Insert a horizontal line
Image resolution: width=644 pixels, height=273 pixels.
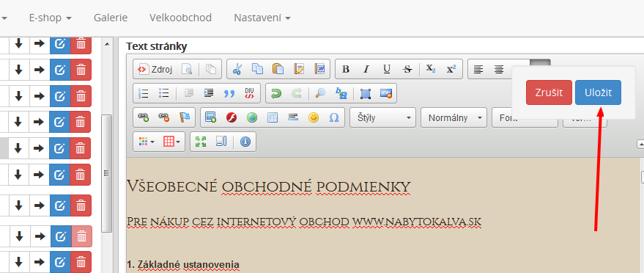293,117
